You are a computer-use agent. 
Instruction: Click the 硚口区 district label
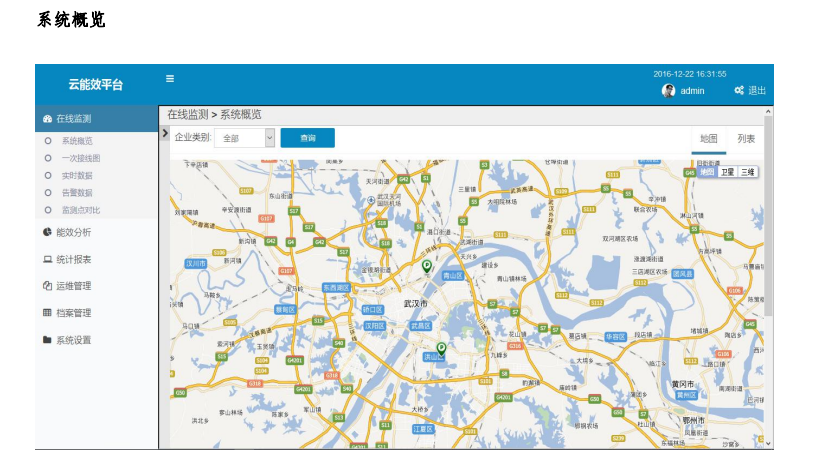pos(372,309)
